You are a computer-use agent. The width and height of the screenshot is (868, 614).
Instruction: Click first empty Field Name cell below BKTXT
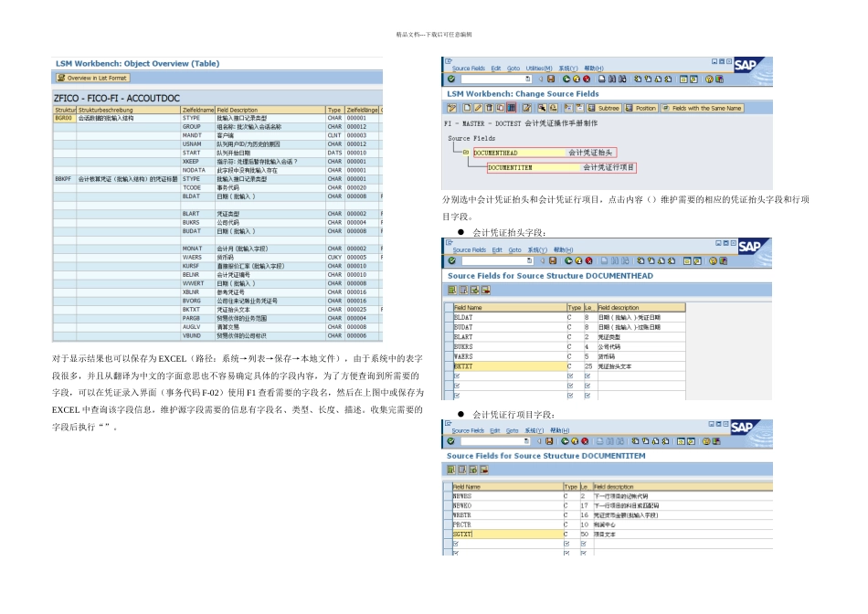[509, 376]
